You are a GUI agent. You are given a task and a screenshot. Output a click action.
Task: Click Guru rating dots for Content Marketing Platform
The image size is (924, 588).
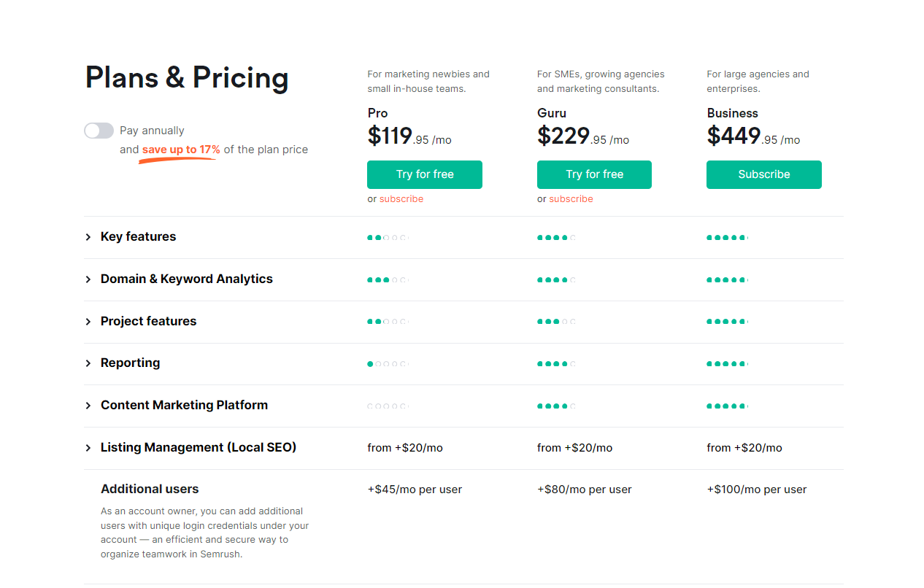556,406
